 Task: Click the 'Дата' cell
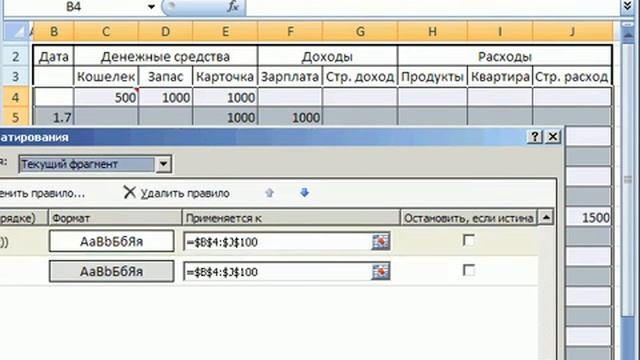pyautogui.click(x=54, y=56)
